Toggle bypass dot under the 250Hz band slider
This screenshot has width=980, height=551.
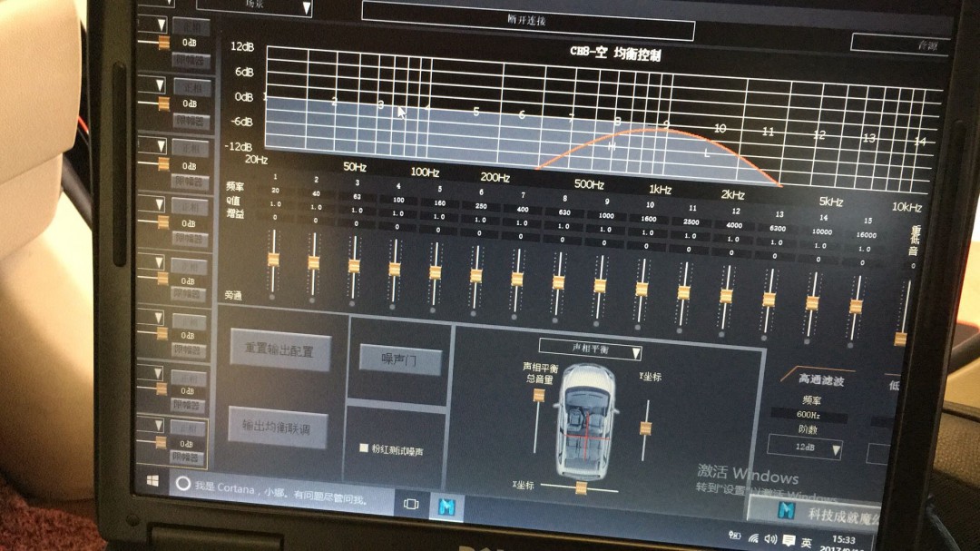pyautogui.click(x=473, y=312)
